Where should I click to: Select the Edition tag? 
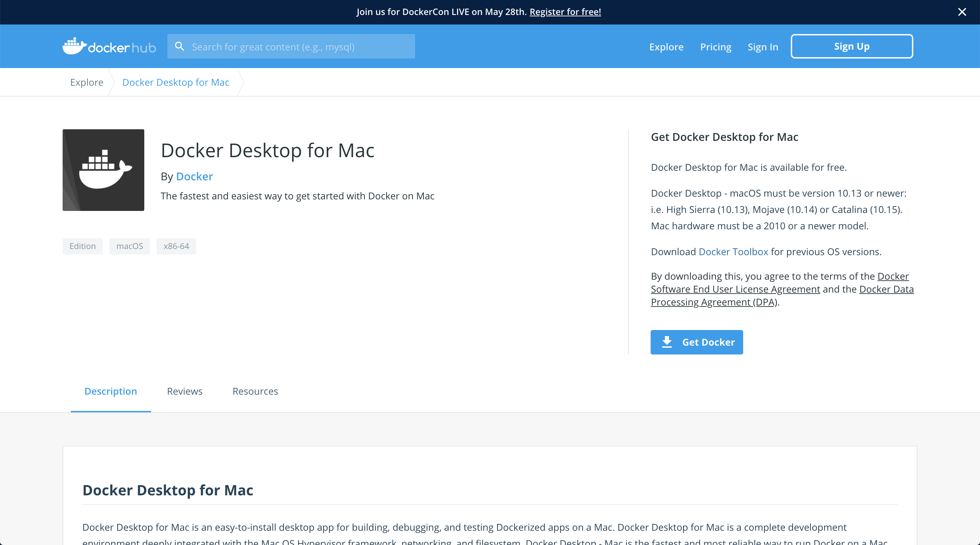coord(83,246)
